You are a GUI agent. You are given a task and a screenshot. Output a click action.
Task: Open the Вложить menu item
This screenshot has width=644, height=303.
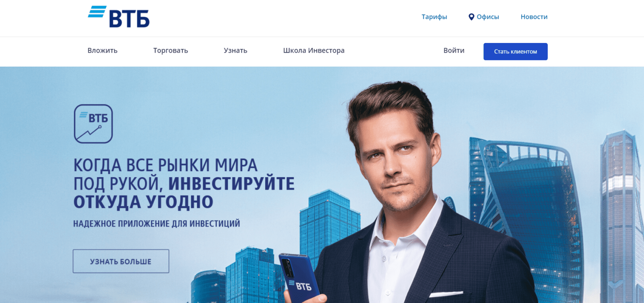(x=103, y=51)
